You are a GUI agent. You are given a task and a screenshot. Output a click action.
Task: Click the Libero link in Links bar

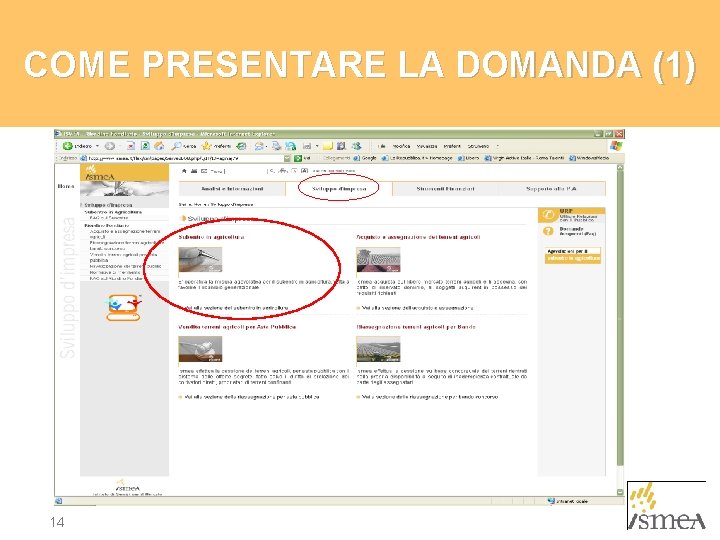(468, 158)
